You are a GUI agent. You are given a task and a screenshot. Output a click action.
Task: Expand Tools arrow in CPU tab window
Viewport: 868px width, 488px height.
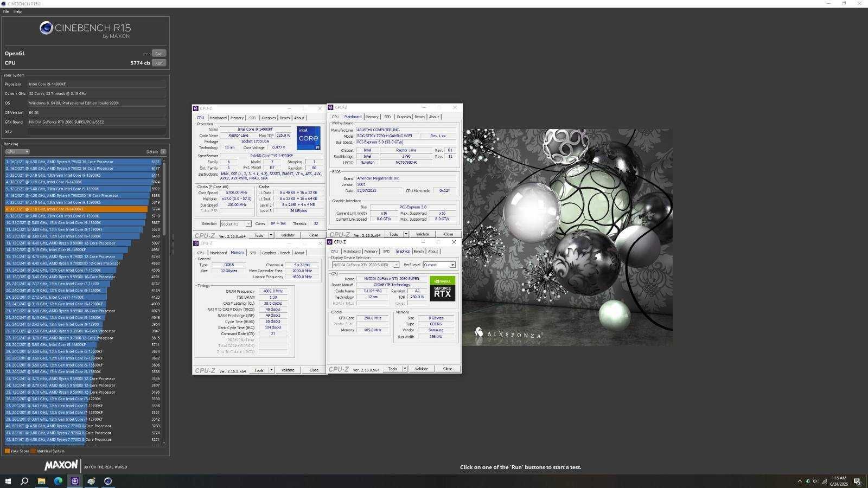(271, 235)
